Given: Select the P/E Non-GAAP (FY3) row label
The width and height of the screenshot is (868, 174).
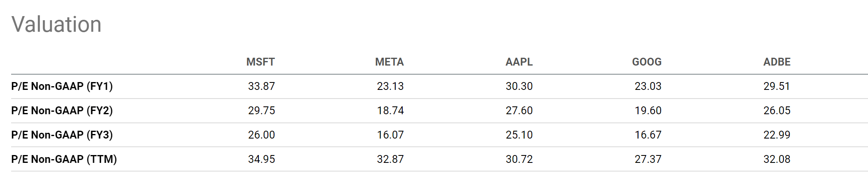Looking at the screenshot, I should pos(62,135).
